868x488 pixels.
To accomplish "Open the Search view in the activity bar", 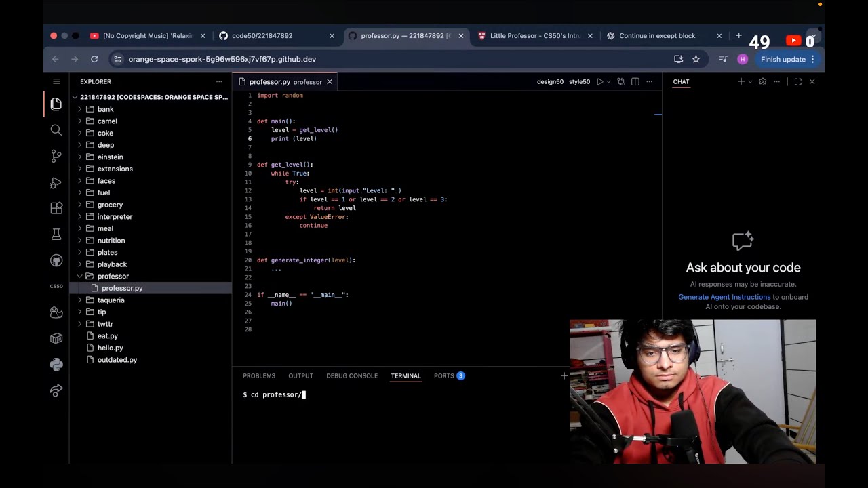I will tap(56, 130).
